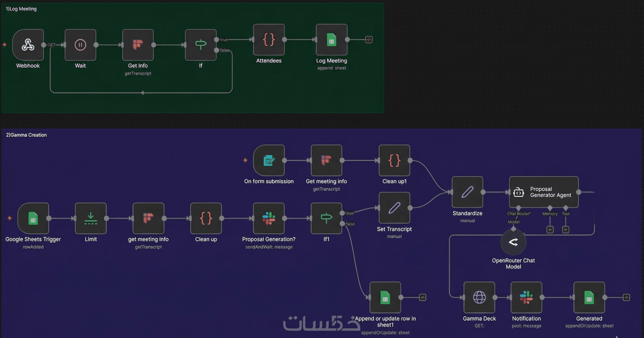Click the On form submission node
Screen dimensions: 644x338
pos(269,161)
